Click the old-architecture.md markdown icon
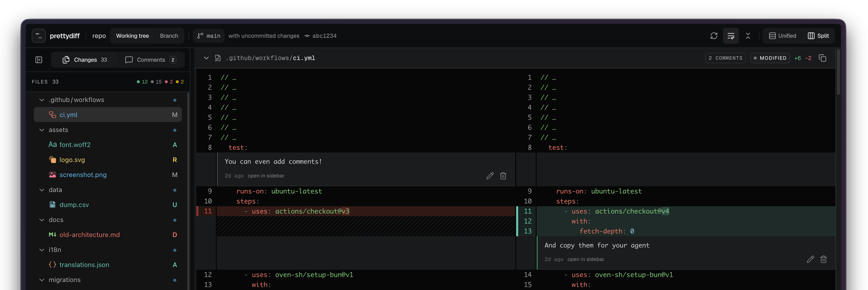868x290 pixels. click(x=52, y=234)
